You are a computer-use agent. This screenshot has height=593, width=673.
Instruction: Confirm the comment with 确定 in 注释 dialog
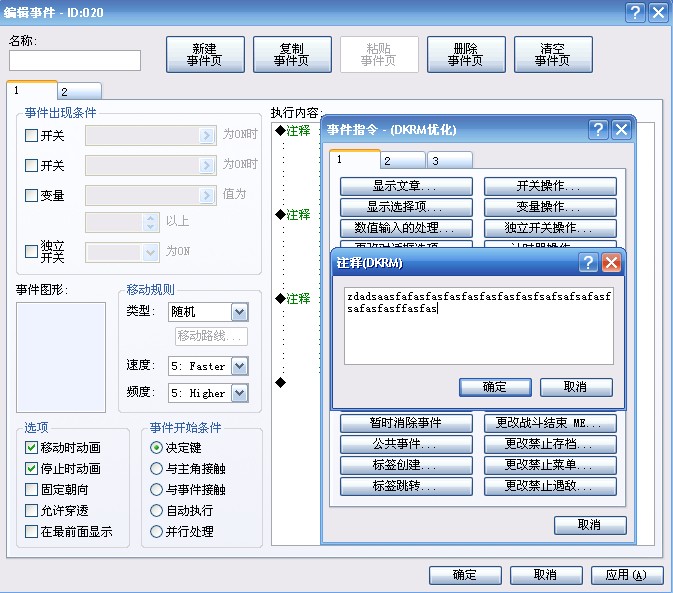tap(495, 387)
